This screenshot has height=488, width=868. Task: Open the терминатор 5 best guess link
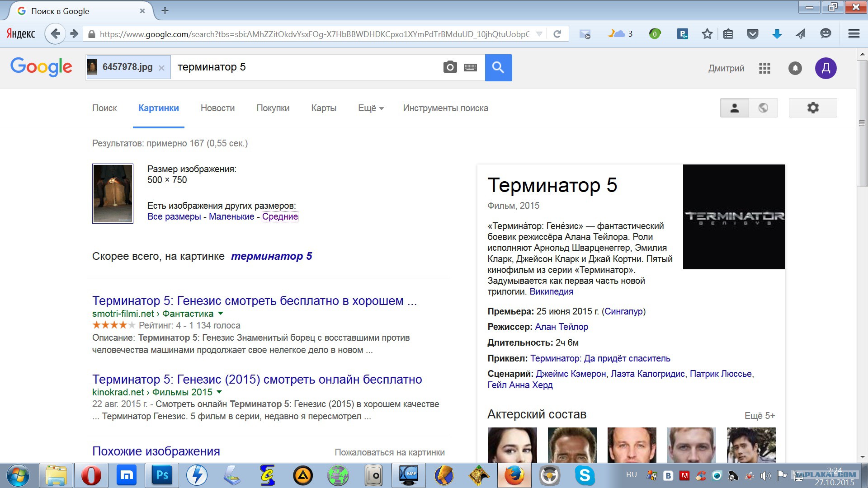pyautogui.click(x=272, y=256)
